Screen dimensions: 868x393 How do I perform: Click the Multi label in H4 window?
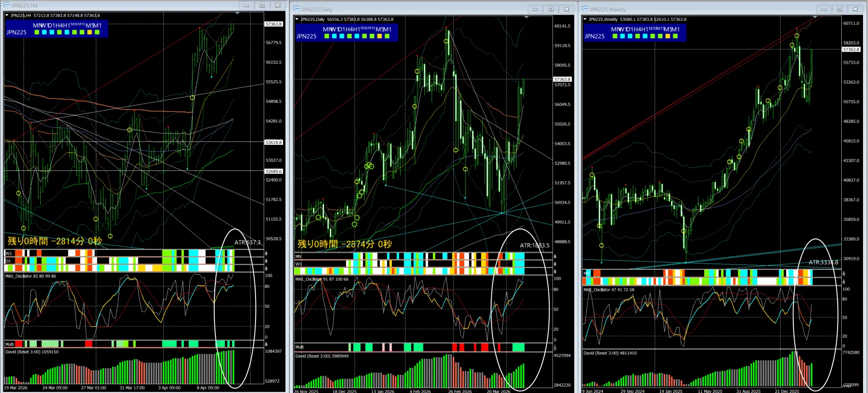tap(9, 345)
